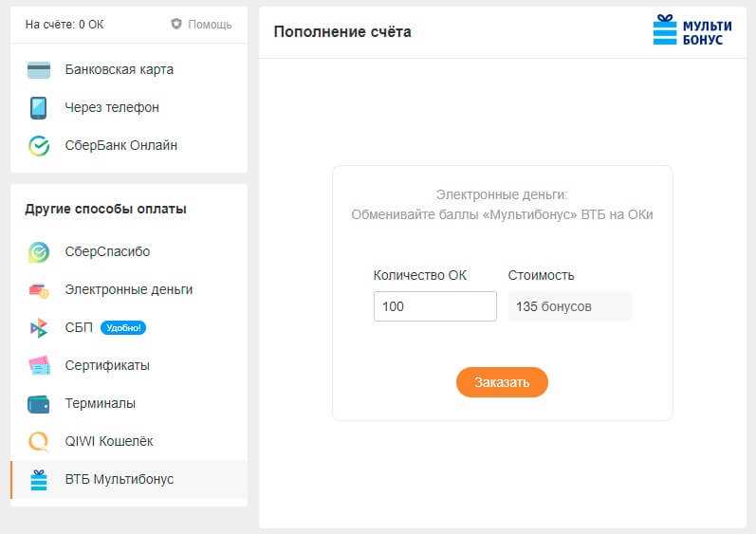This screenshot has height=534, width=756.
Task: Click the Multibonus logo in header
Action: pyautogui.click(x=691, y=31)
